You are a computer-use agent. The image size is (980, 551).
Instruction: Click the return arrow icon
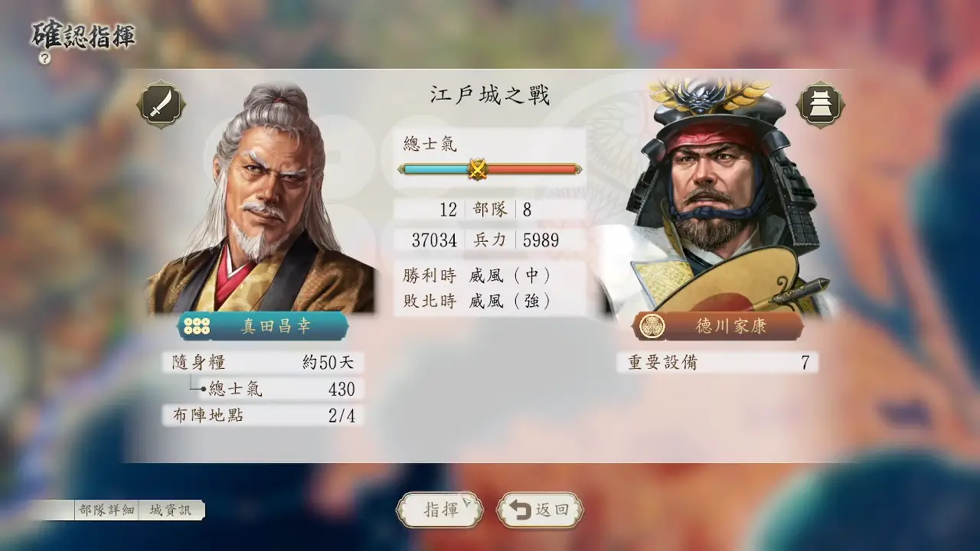(x=521, y=510)
